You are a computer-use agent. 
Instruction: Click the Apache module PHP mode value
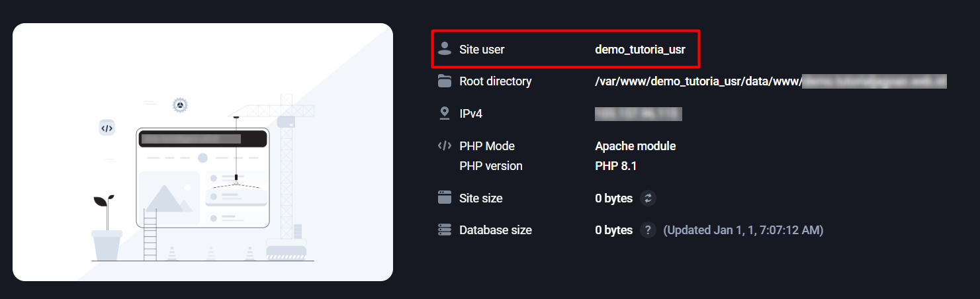635,146
